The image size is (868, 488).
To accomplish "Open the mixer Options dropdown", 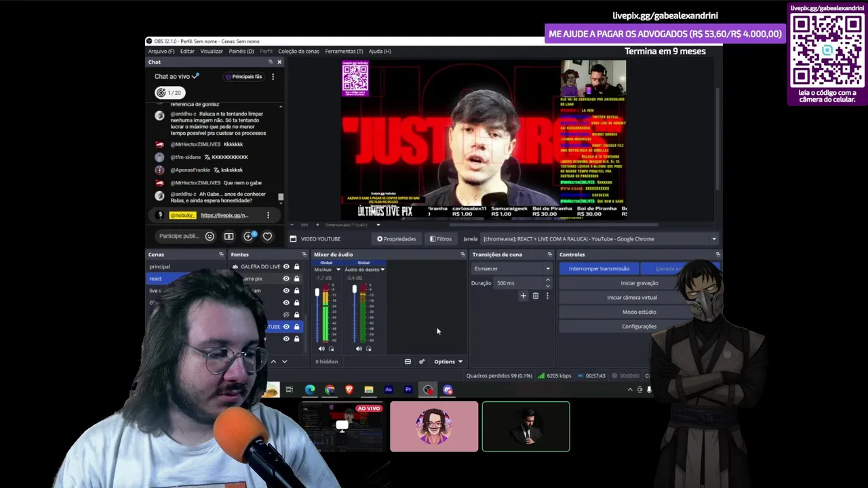I will [x=448, y=361].
